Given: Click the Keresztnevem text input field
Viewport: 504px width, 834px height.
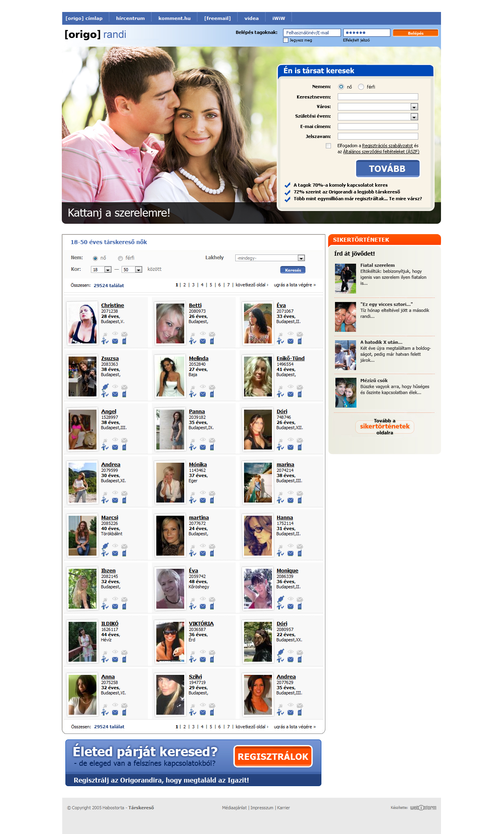Looking at the screenshot, I should [x=378, y=97].
